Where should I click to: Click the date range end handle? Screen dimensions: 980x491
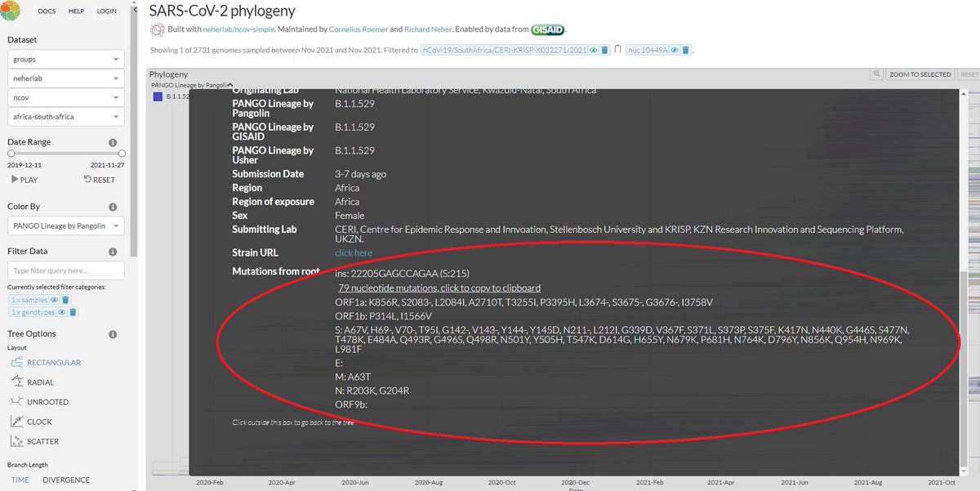(122, 154)
